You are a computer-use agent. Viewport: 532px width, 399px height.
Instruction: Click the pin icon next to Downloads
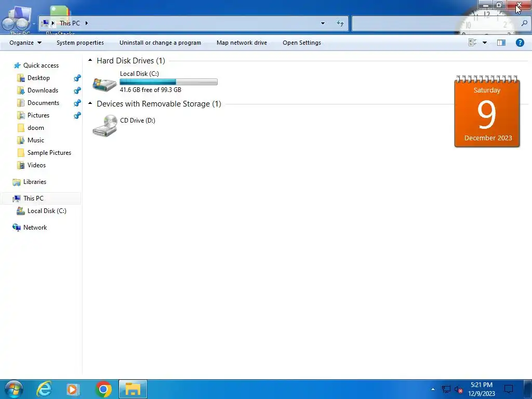(77, 90)
